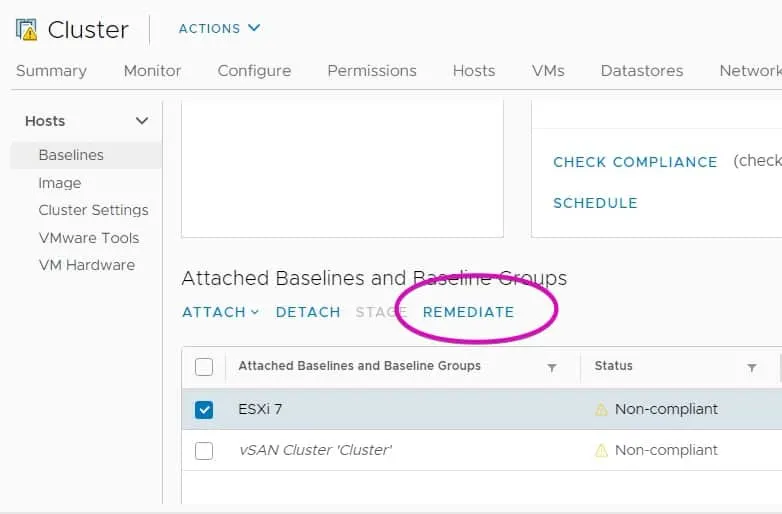Screen dimensions: 782x514
Task: Open VM Hardware in the sidebar
Action: [x=87, y=265]
